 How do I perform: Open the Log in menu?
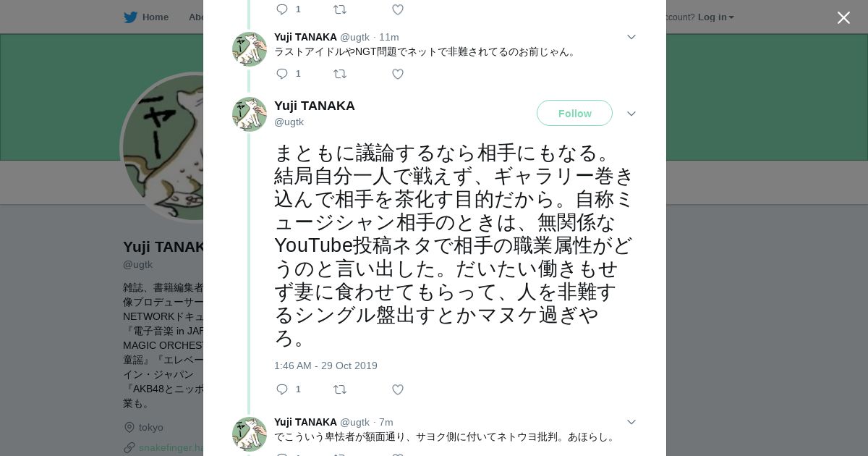pos(715,17)
